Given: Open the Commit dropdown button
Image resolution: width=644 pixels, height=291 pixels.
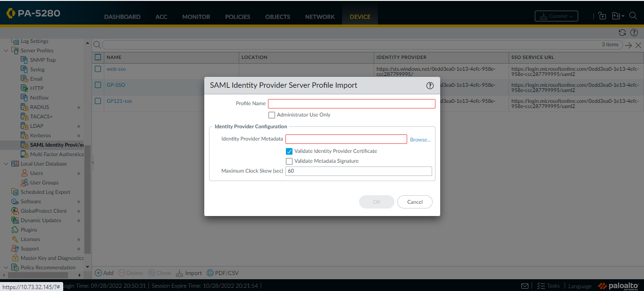Looking at the screenshot, I should point(556,16).
